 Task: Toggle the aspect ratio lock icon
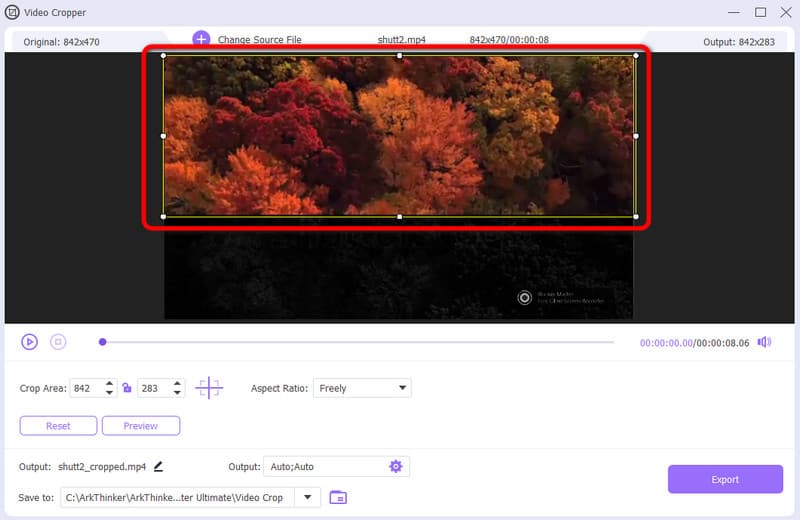[x=127, y=388]
